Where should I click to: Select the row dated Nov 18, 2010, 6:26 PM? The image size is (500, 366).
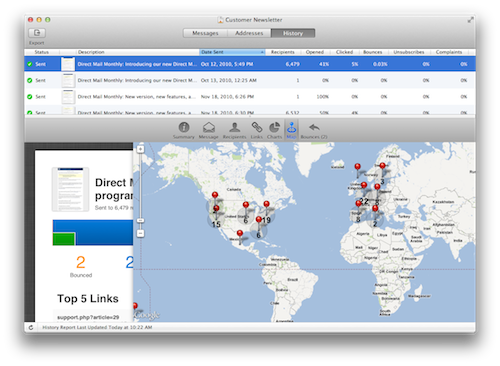coord(250,97)
